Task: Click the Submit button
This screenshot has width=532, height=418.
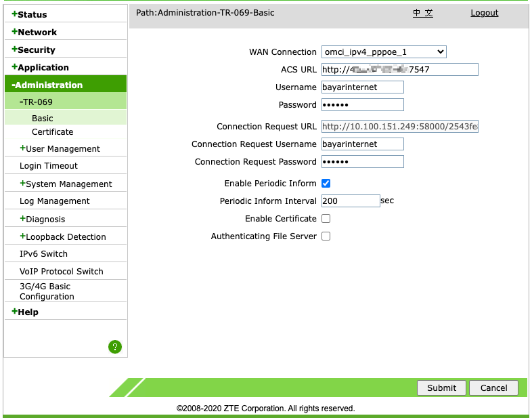Action: [x=441, y=388]
